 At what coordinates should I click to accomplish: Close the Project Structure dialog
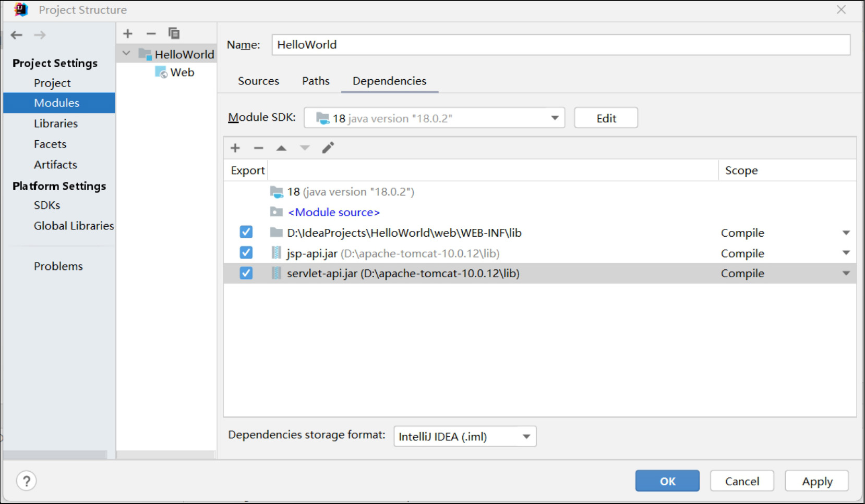tap(841, 9)
